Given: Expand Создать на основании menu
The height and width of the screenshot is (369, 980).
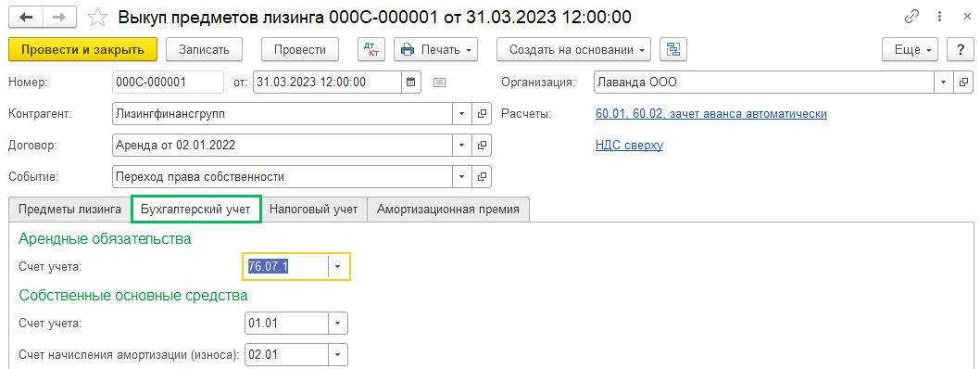Looking at the screenshot, I should tap(573, 49).
